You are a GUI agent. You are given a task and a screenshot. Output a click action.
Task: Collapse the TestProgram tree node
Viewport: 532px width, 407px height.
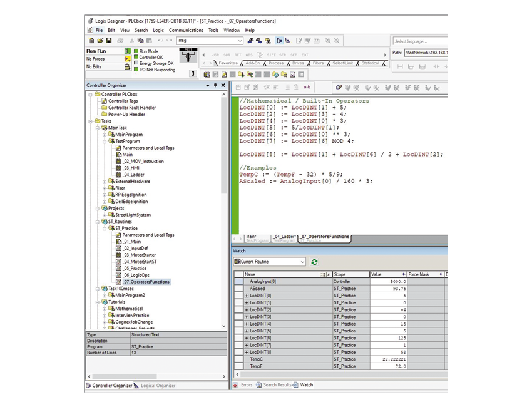105,142
